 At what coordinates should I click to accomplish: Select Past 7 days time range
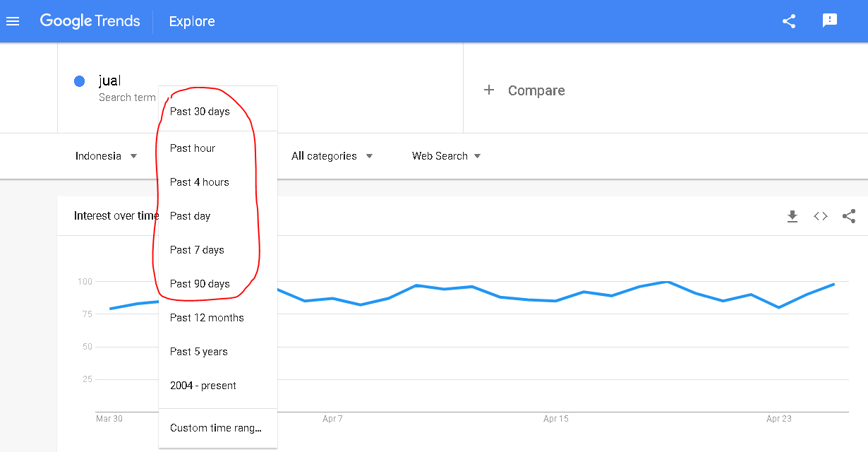tap(197, 250)
